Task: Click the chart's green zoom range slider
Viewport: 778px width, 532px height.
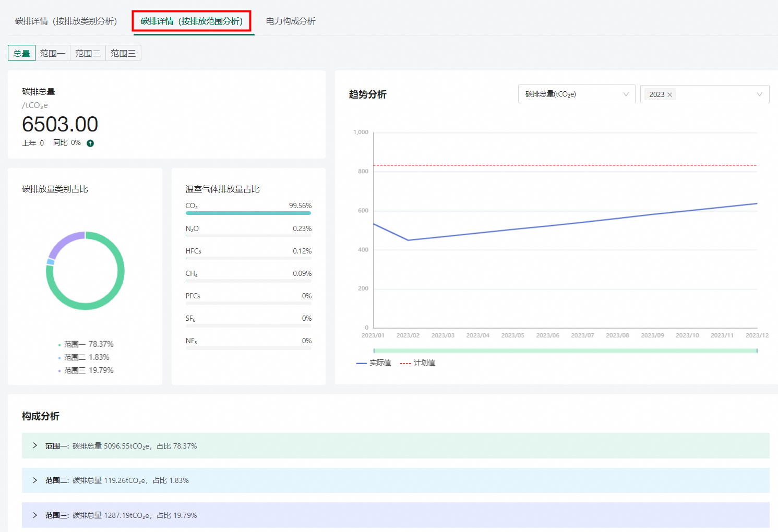Action: tap(565, 351)
